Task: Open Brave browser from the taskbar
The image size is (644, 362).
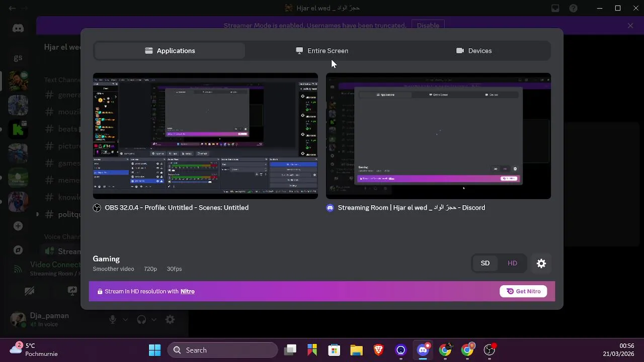Action: click(379, 350)
